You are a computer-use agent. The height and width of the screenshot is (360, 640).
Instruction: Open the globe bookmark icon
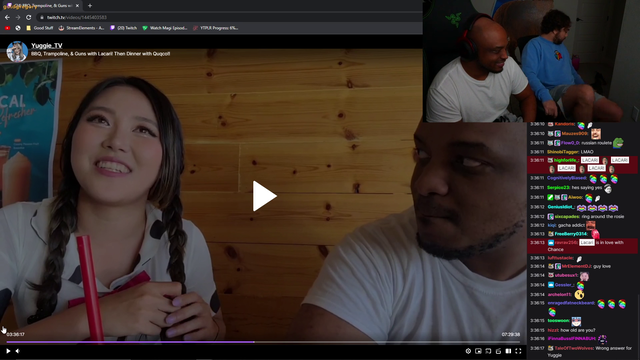pyautogui.click(x=18, y=28)
